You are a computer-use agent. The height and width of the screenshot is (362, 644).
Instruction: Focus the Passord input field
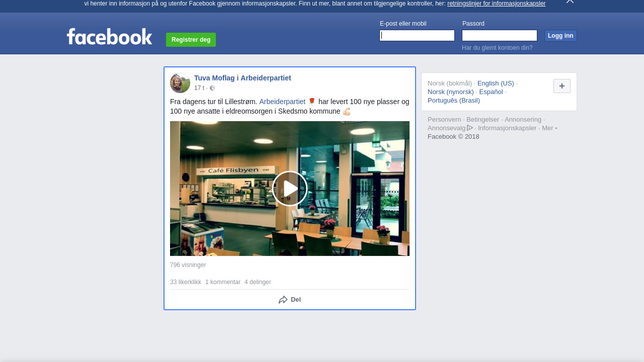coord(500,35)
